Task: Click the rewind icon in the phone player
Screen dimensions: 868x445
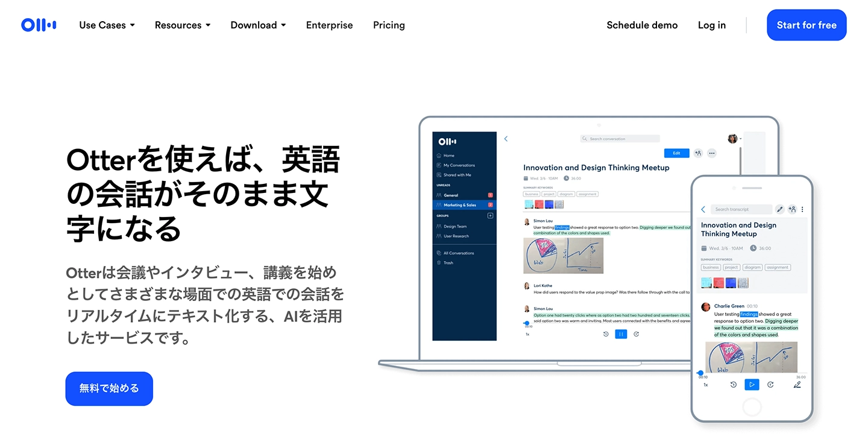Action: 734,385
